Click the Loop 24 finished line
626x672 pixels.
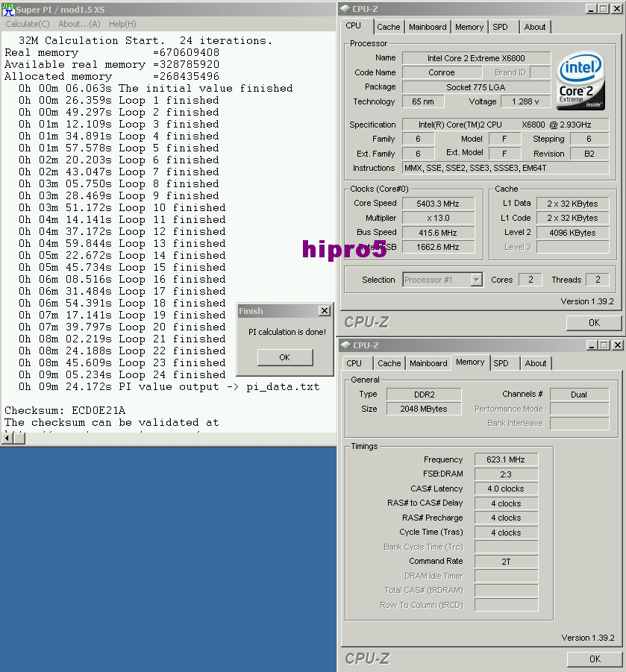(122, 374)
